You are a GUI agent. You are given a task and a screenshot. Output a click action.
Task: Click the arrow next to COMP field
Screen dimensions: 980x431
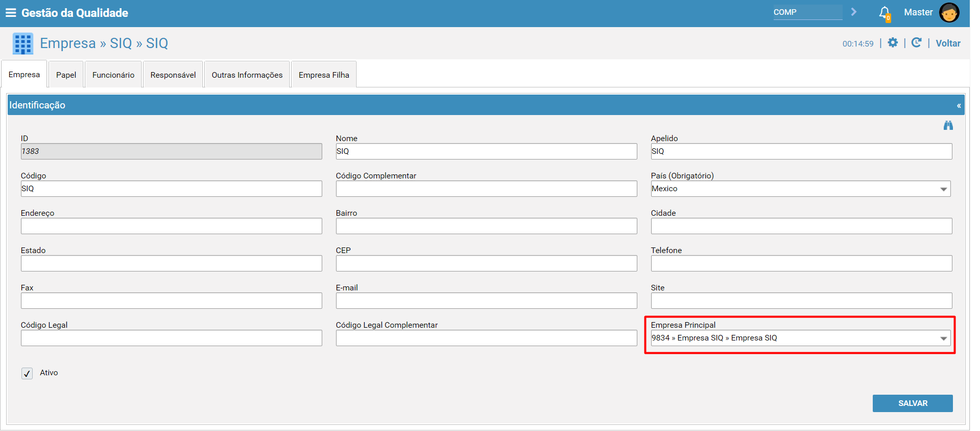pos(853,12)
